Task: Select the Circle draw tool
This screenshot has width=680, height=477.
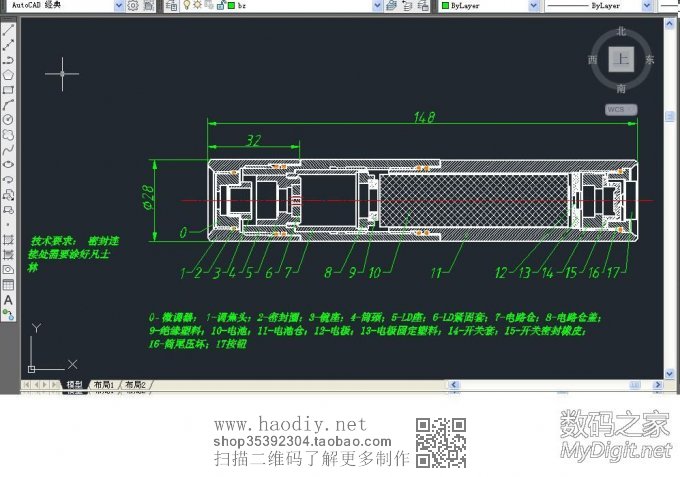Action: coord(8,118)
